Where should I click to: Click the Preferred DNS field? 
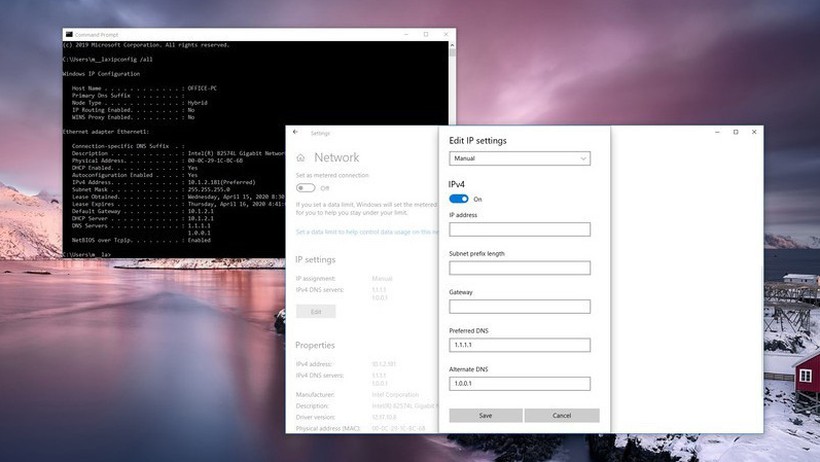519,345
